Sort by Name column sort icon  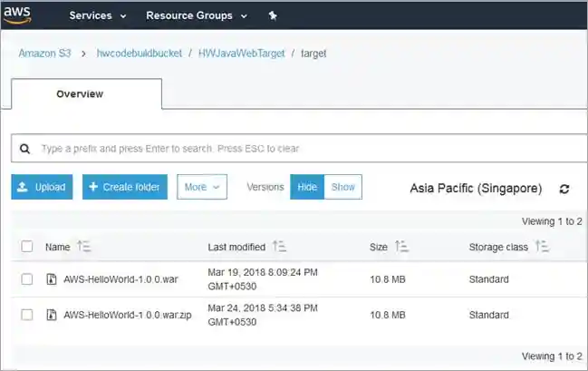(84, 247)
